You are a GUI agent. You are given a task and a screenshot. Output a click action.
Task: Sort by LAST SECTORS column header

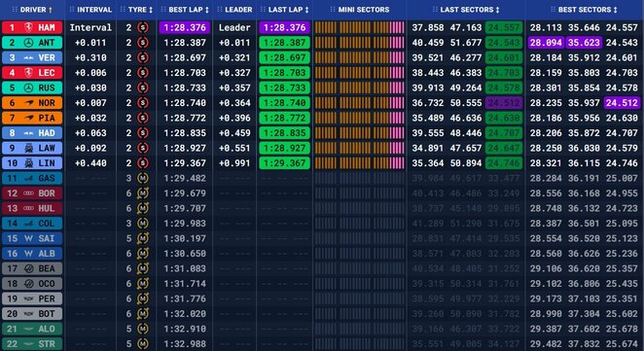coord(466,10)
